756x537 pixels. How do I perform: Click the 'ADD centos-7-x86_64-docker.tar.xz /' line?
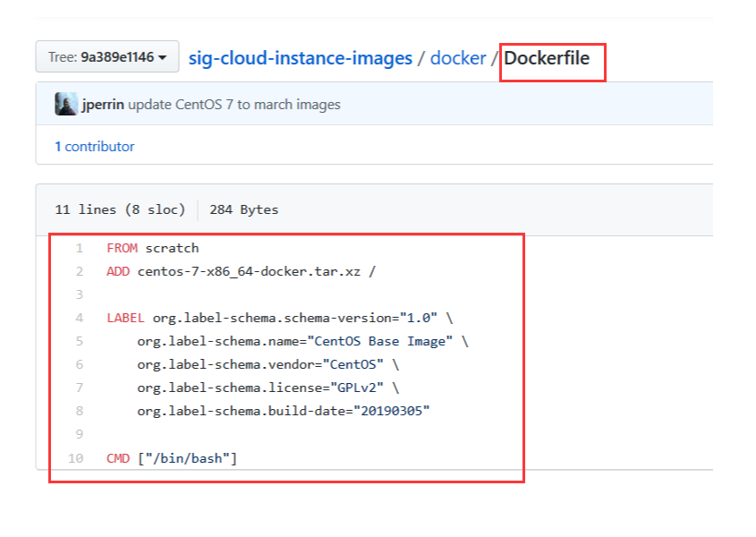[x=241, y=272]
